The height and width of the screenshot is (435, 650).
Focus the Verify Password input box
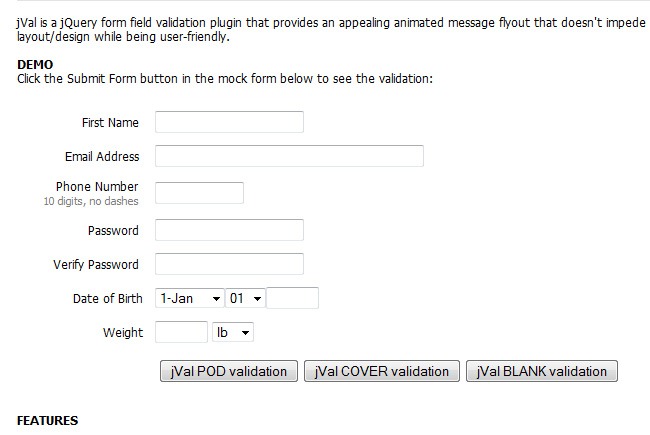coord(229,264)
